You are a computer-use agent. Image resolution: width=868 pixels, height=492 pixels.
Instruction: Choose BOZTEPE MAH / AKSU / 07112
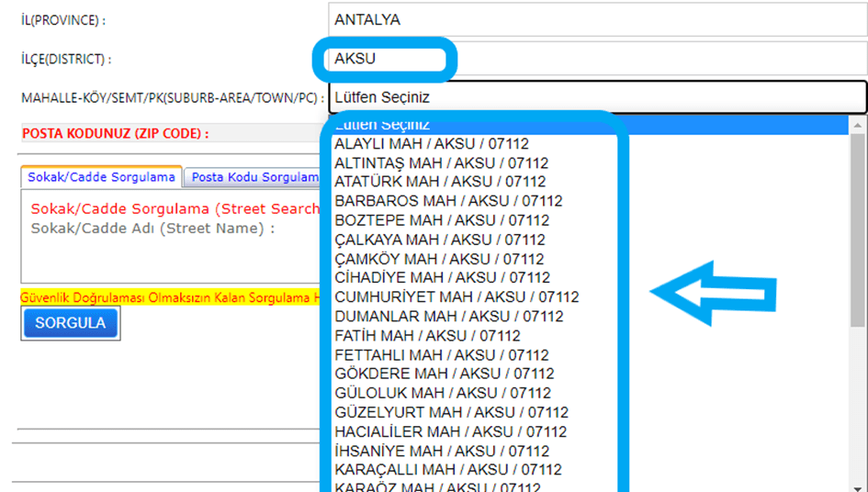pos(442,220)
